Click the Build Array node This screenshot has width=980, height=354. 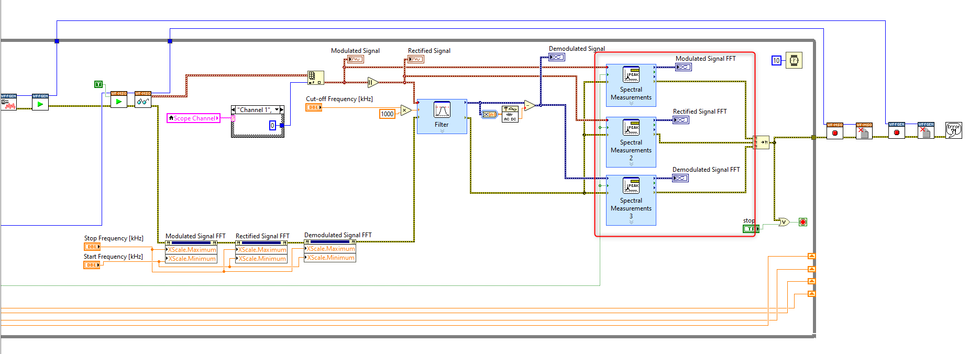tap(315, 78)
